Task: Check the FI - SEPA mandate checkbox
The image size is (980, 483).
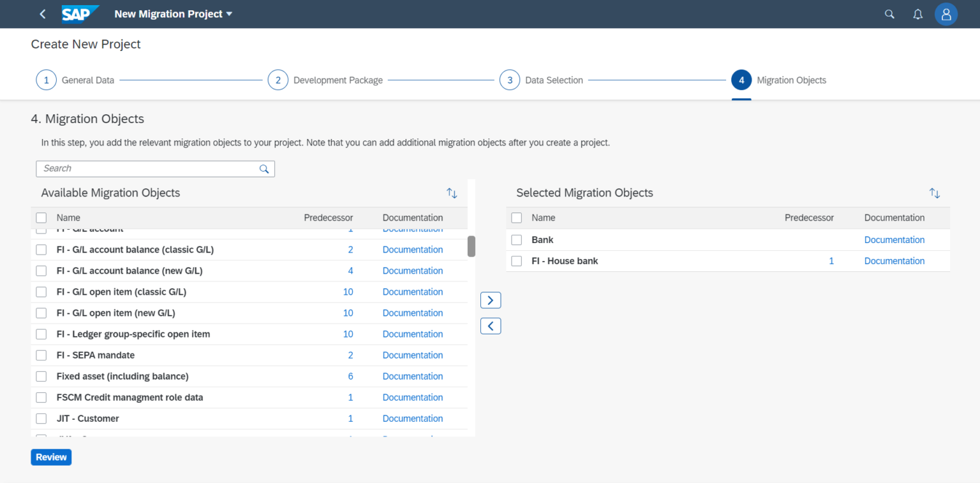Action: (41, 355)
